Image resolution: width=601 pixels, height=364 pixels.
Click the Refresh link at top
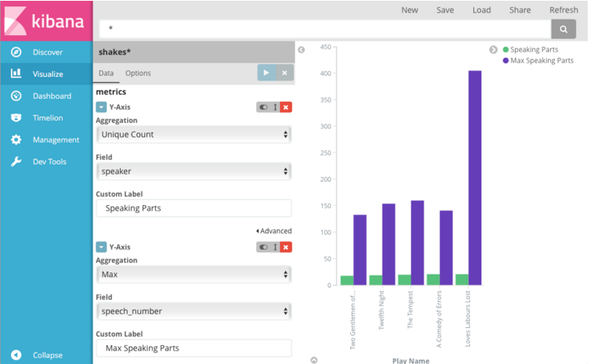point(563,10)
